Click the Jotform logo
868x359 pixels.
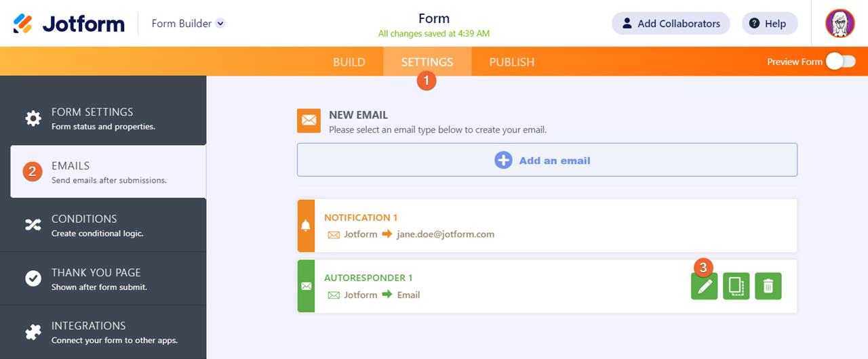click(68, 24)
